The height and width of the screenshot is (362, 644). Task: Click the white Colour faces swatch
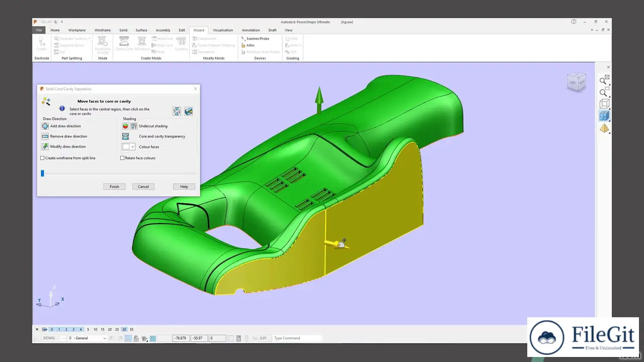click(x=126, y=147)
